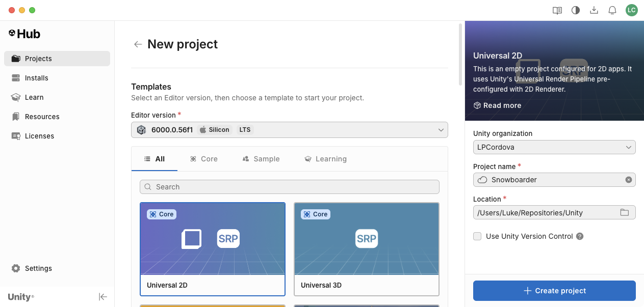Select the Universal 3D template

click(366, 249)
